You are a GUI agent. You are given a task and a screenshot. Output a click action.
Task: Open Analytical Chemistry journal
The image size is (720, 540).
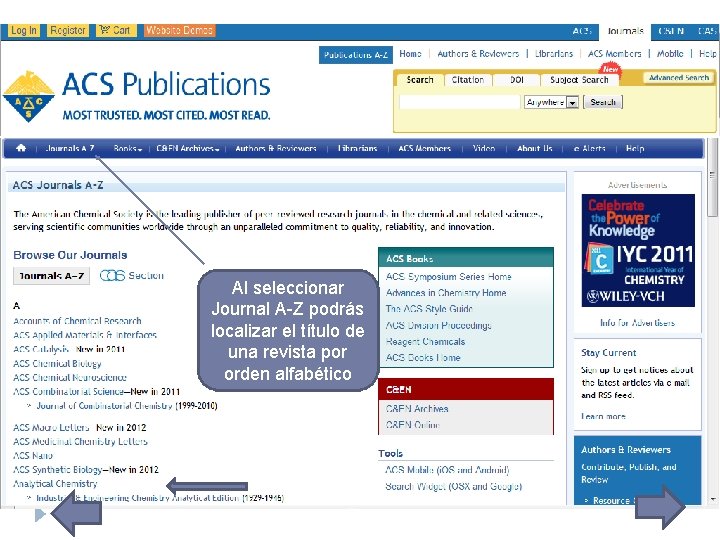[55, 484]
